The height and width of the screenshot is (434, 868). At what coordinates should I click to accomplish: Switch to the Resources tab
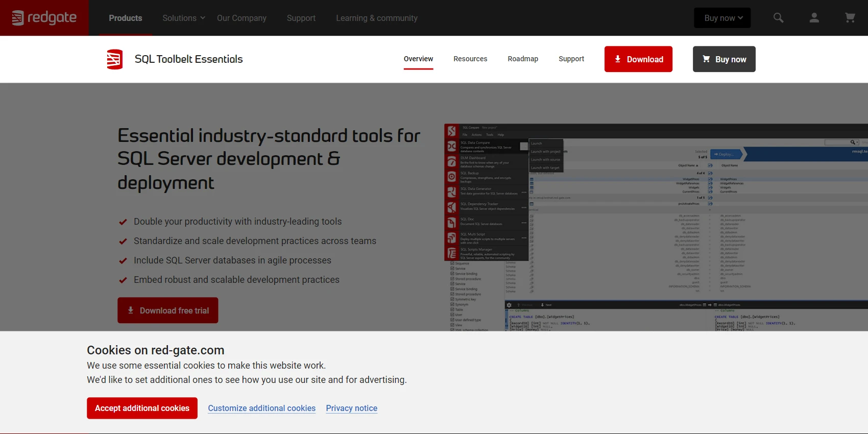pyautogui.click(x=470, y=59)
